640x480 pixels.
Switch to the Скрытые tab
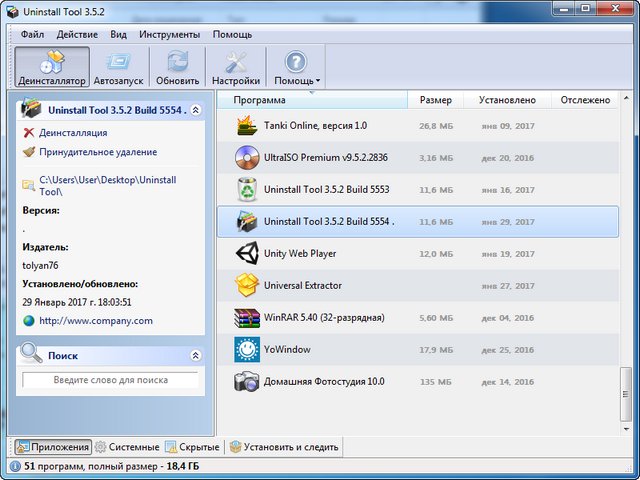[192, 447]
